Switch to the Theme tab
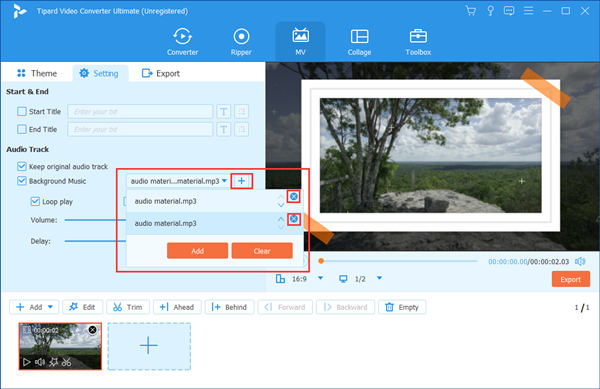Viewport: 600px width, 389px height. [37, 73]
